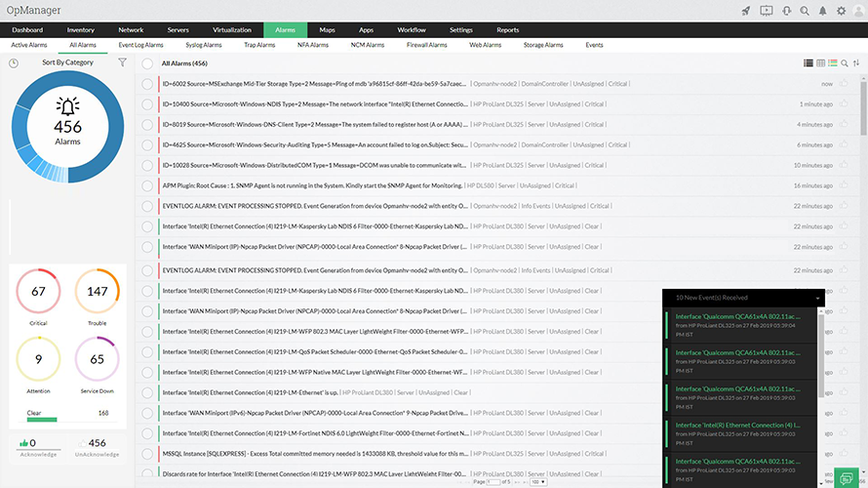
Task: Click the alarm bell in donut chart
Action: coord(67,106)
